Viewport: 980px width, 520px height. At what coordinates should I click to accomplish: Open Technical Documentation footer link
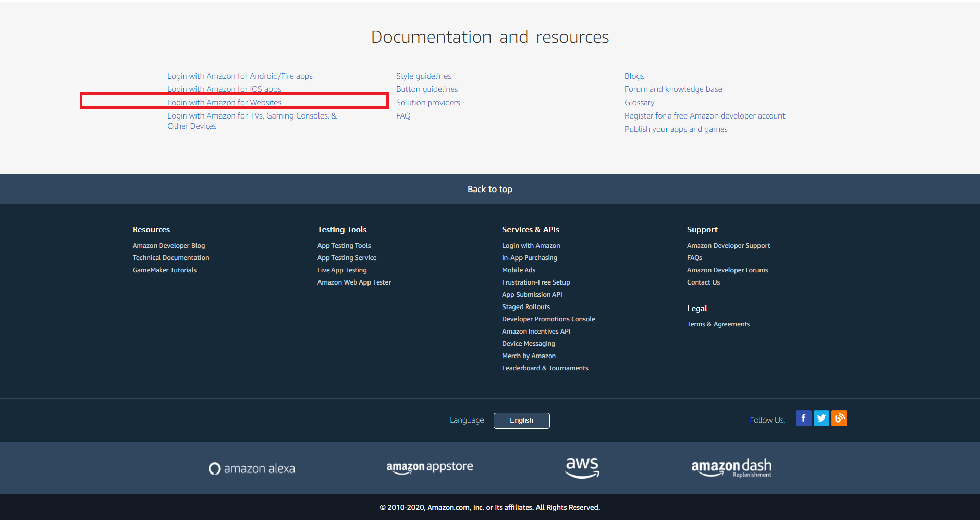point(171,257)
